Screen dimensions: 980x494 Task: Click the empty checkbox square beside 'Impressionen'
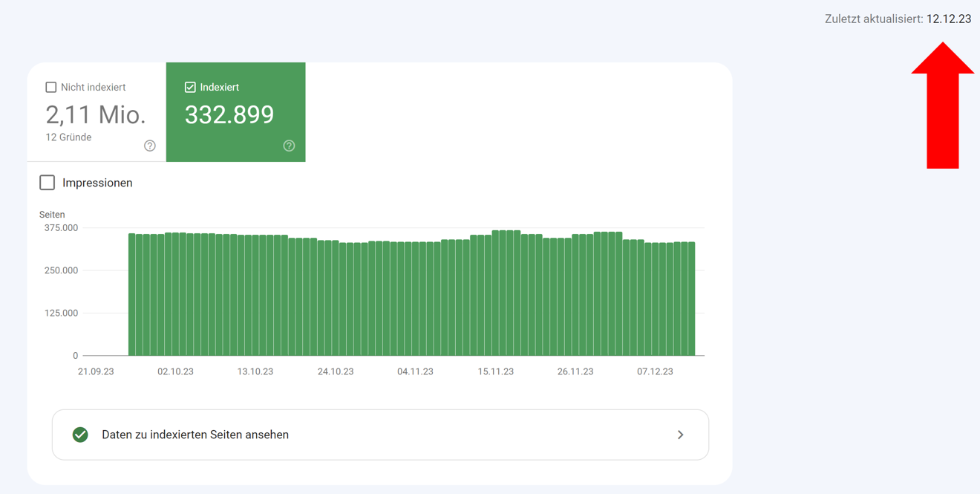(47, 182)
